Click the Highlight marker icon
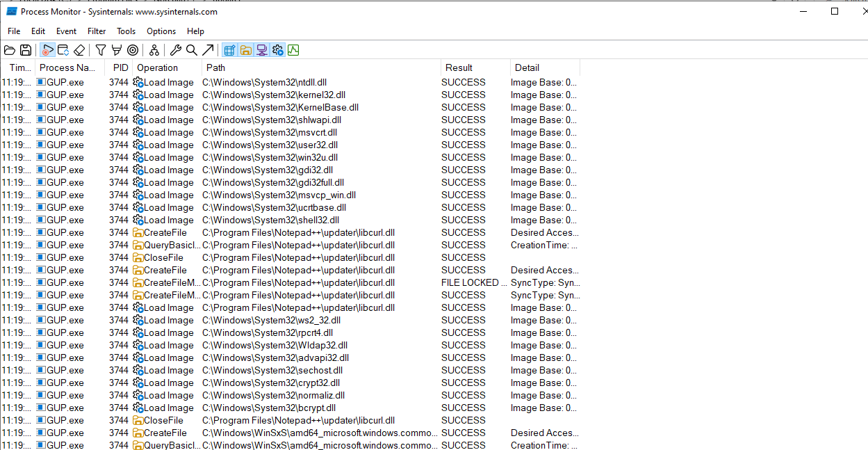Image resolution: width=868 pixels, height=450 pixels. (116, 50)
